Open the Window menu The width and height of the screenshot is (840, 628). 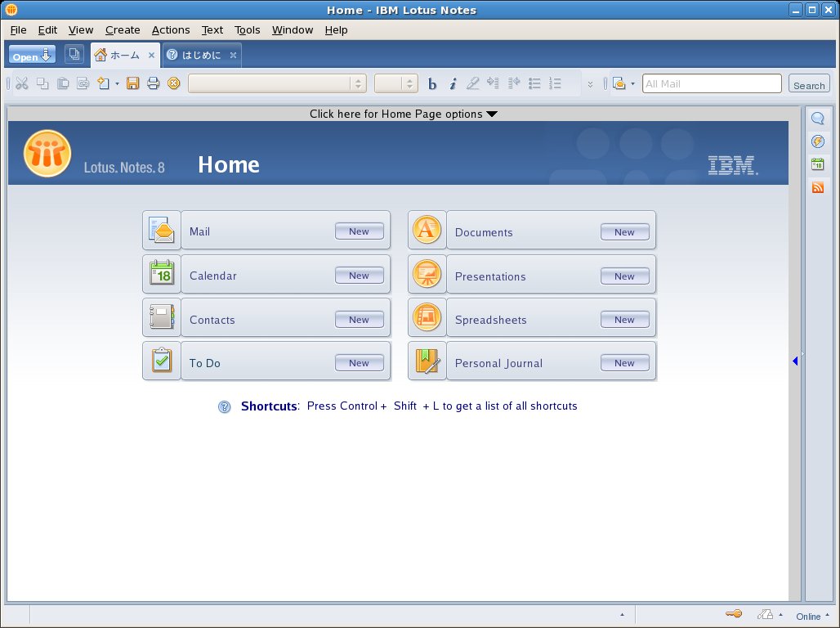pos(293,30)
